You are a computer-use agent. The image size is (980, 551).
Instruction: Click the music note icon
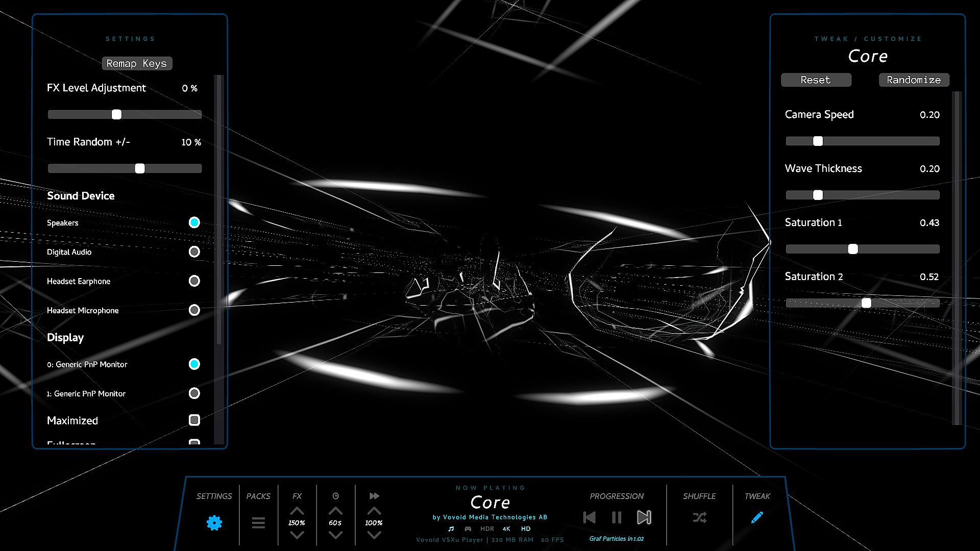coord(451,529)
